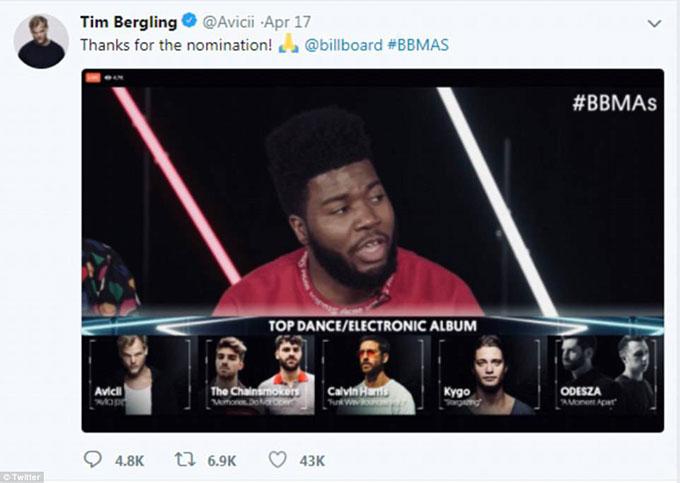The width and height of the screenshot is (680, 483).
Task: Like the tweet with the heart icon
Action: (x=279, y=459)
